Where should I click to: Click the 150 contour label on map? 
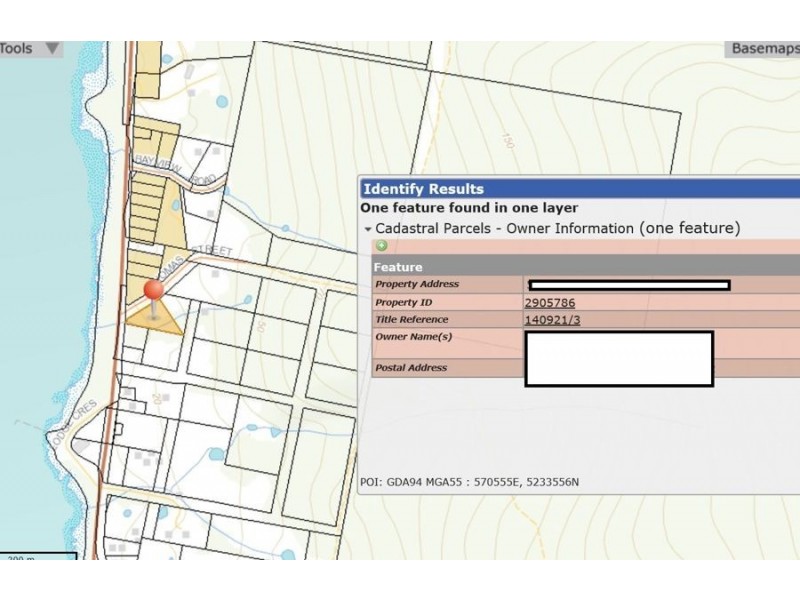tap(507, 140)
